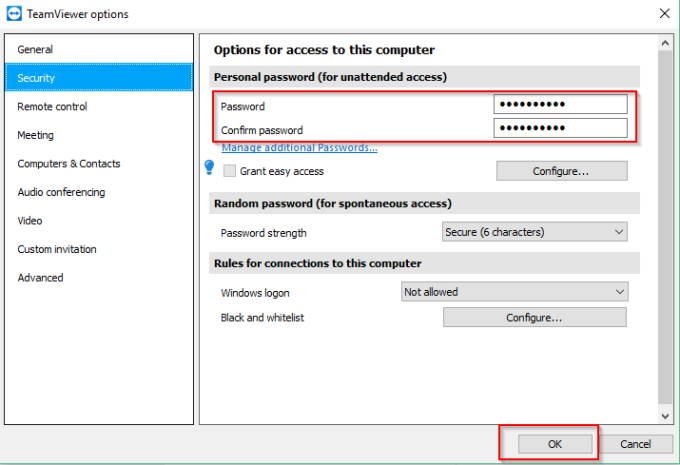Open Manage additional Passwords link

click(299, 147)
